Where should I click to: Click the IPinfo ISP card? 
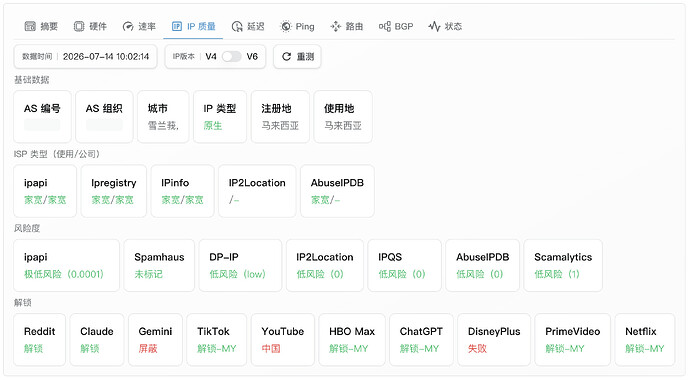click(x=183, y=191)
